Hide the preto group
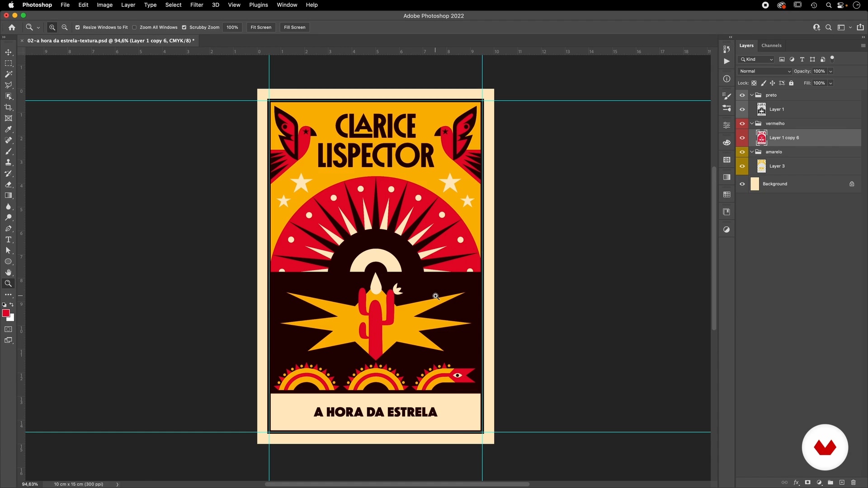The image size is (868, 488). tap(742, 95)
